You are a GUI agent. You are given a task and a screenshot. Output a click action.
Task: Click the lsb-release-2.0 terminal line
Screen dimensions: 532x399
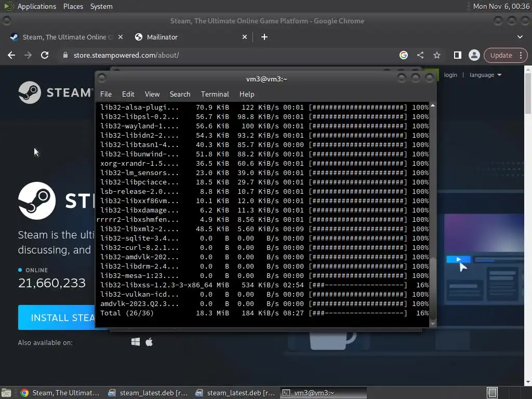[264, 191]
